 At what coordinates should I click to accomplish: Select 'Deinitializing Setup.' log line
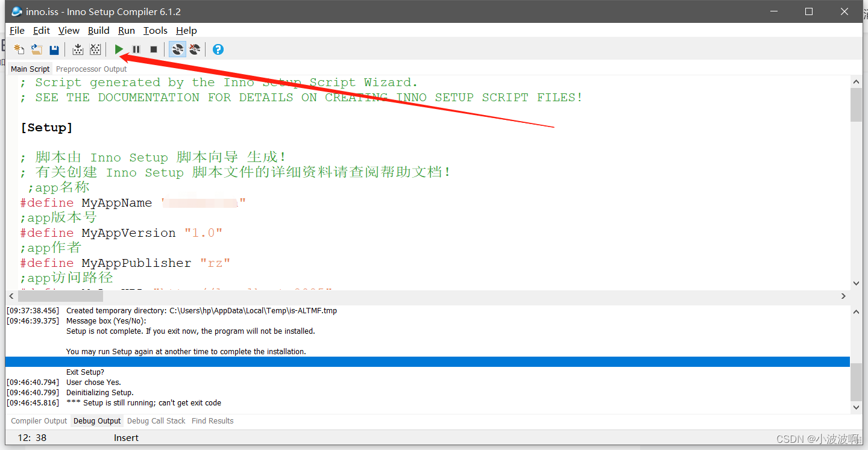100,393
